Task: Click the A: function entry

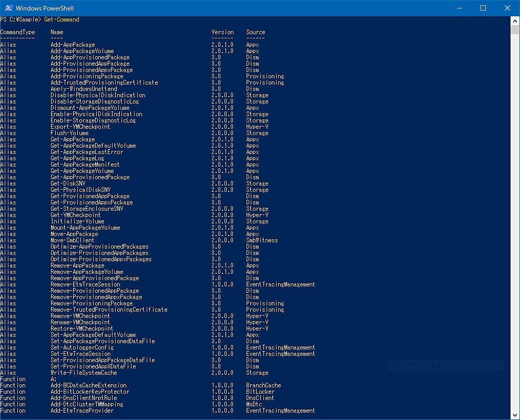Action: click(x=54, y=379)
